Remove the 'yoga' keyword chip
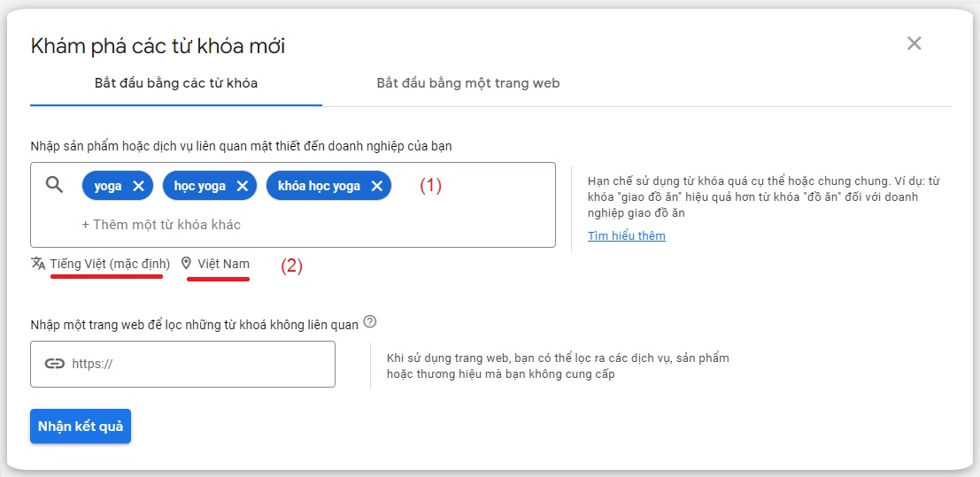Screen dimensions: 980x477 (139, 187)
